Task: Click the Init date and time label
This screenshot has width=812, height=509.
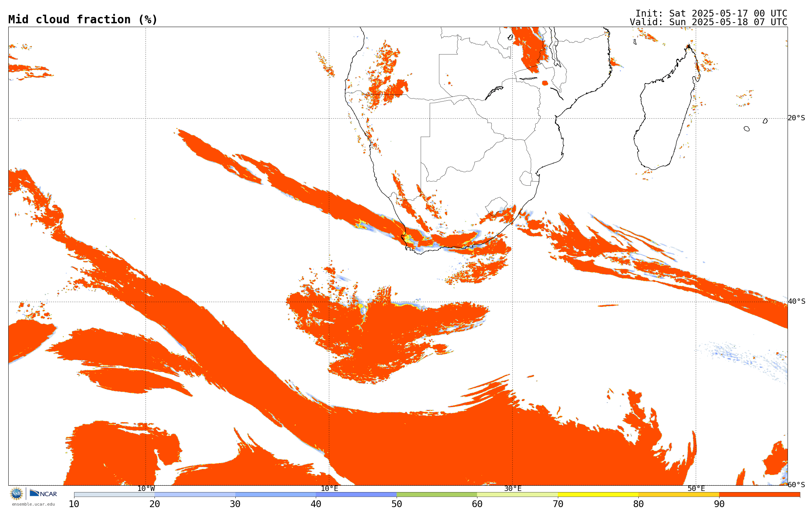Action: click(x=711, y=14)
